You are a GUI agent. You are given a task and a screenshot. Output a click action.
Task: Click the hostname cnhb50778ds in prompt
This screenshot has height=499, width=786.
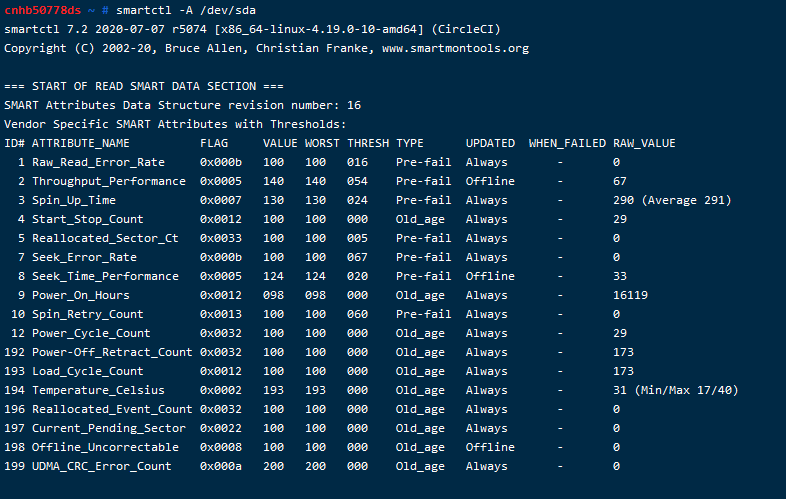coord(42,10)
